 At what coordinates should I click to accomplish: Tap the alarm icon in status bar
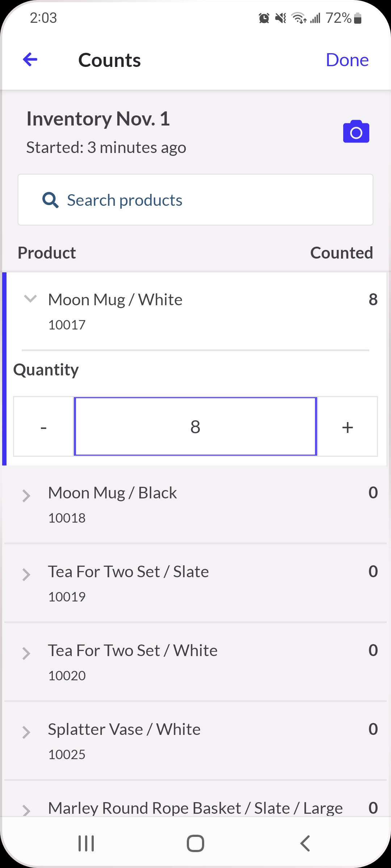point(264,18)
